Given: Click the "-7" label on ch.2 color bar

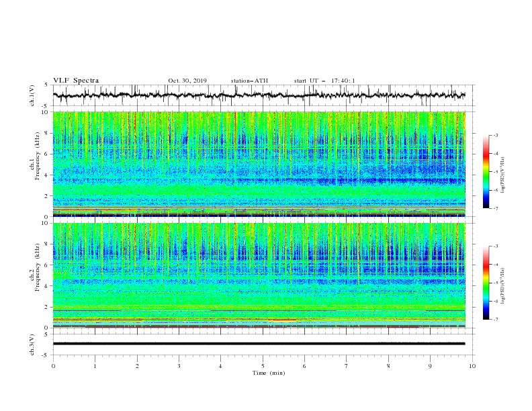Looking at the screenshot, I should point(496,320).
